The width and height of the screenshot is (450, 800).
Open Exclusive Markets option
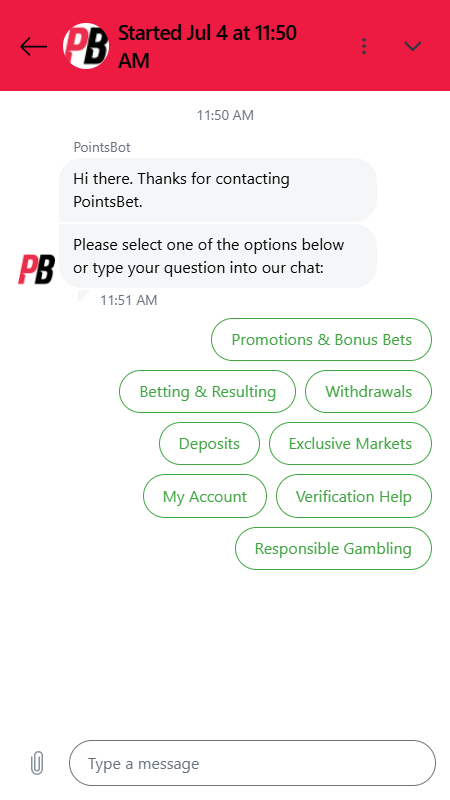pyautogui.click(x=351, y=443)
